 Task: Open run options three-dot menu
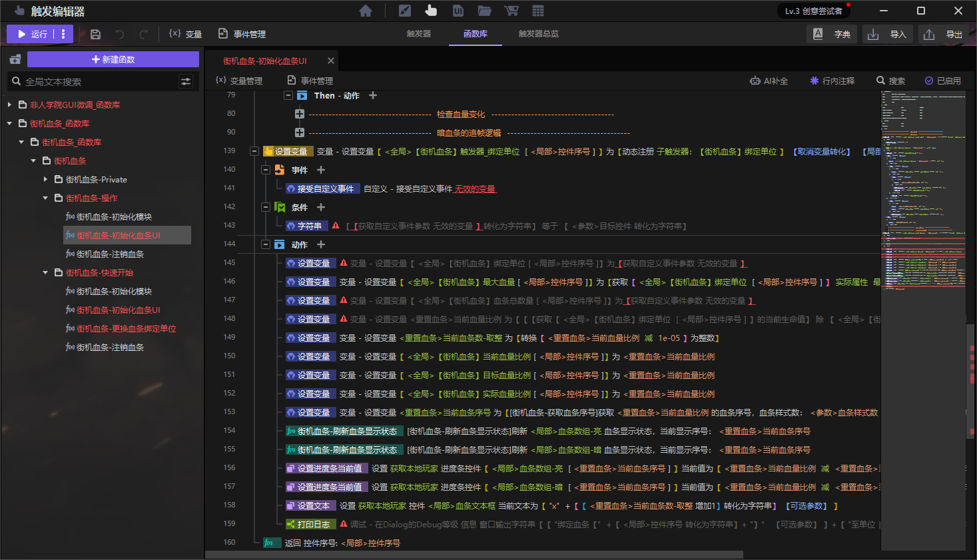point(63,34)
